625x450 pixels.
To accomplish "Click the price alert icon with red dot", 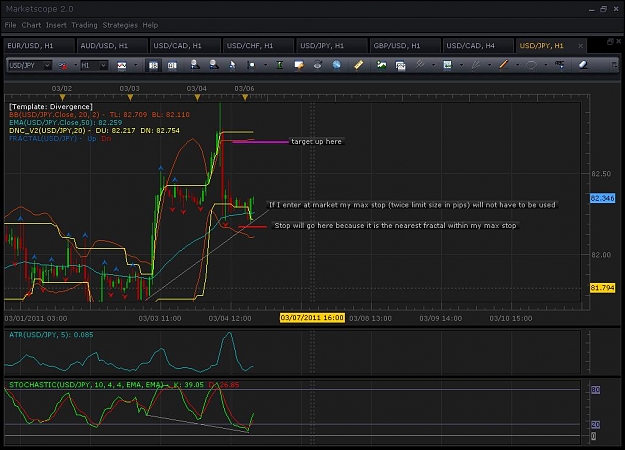I will point(63,65).
